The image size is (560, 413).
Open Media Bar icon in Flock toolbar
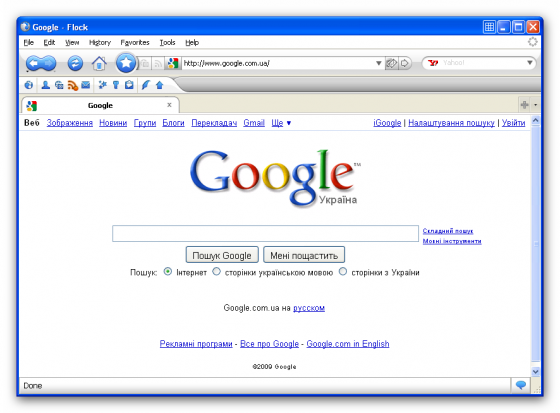(x=59, y=85)
